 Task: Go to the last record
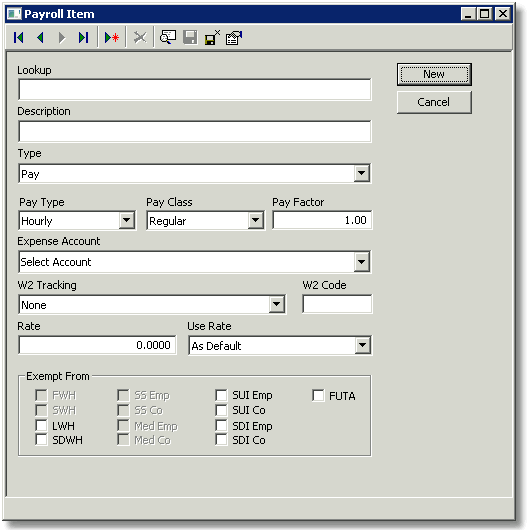coord(83,38)
